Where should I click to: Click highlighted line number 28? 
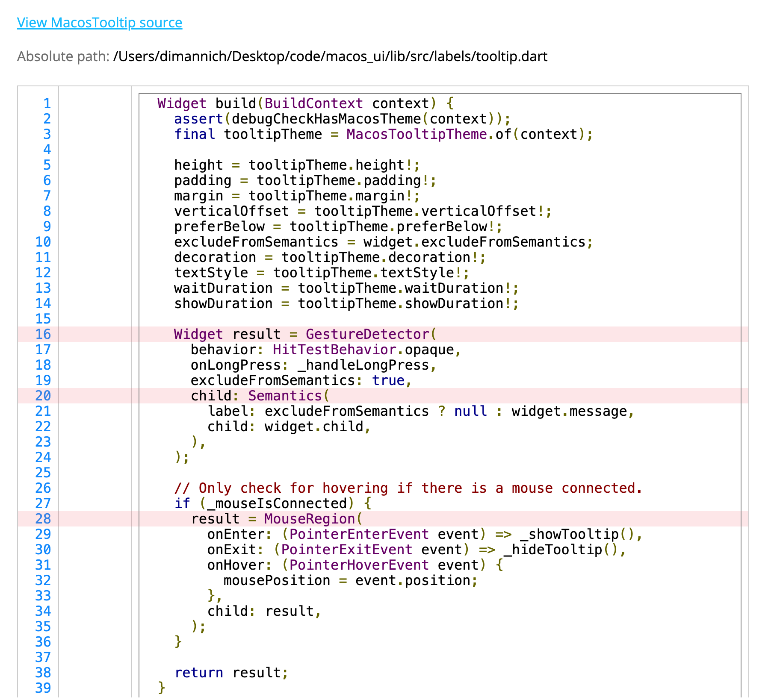[x=43, y=519]
